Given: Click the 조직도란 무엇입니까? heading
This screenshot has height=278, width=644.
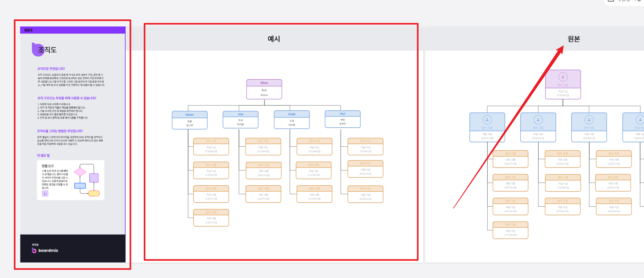Looking at the screenshot, I should 51,69.
